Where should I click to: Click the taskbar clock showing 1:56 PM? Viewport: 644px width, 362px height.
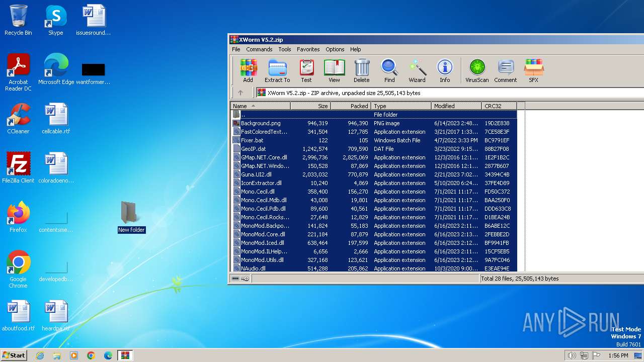point(618,355)
